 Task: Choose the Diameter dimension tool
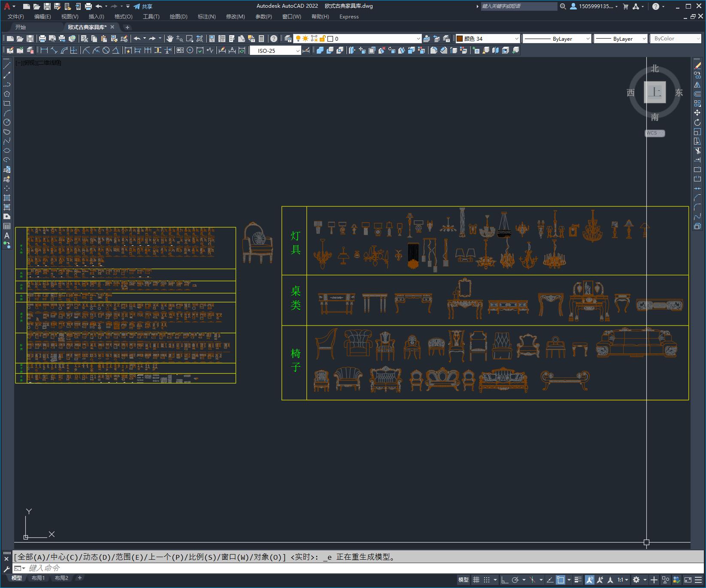[x=106, y=51]
